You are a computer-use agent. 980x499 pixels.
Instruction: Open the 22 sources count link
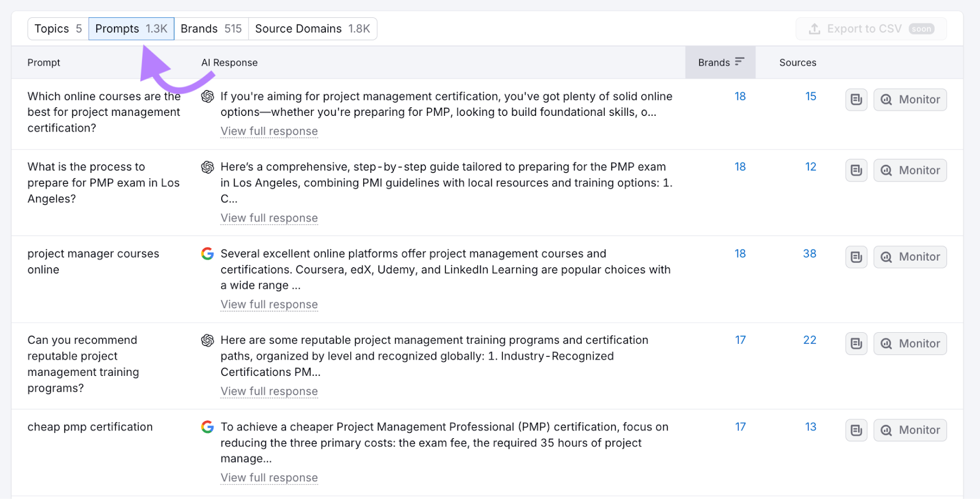[809, 340]
